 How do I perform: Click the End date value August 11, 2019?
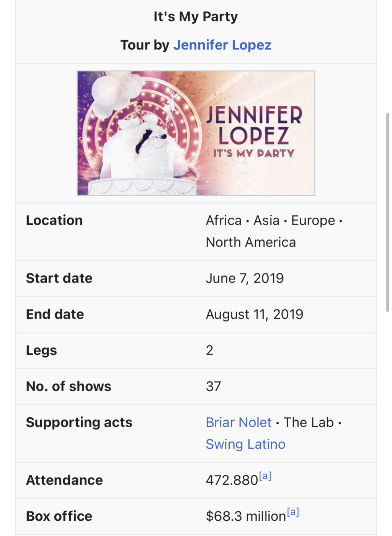coord(255,314)
